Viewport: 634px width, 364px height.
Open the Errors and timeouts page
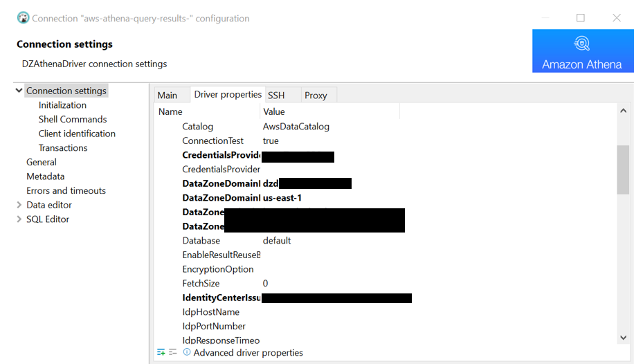click(x=66, y=190)
